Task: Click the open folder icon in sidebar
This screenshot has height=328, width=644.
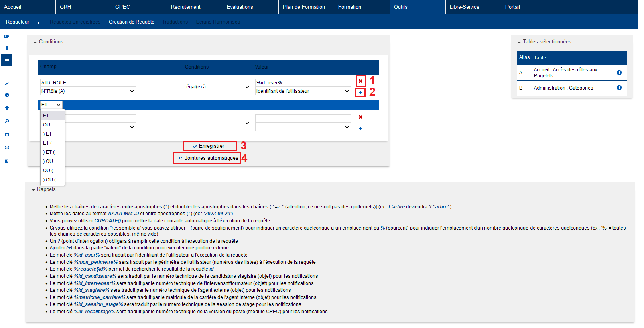Action: pyautogui.click(x=7, y=37)
